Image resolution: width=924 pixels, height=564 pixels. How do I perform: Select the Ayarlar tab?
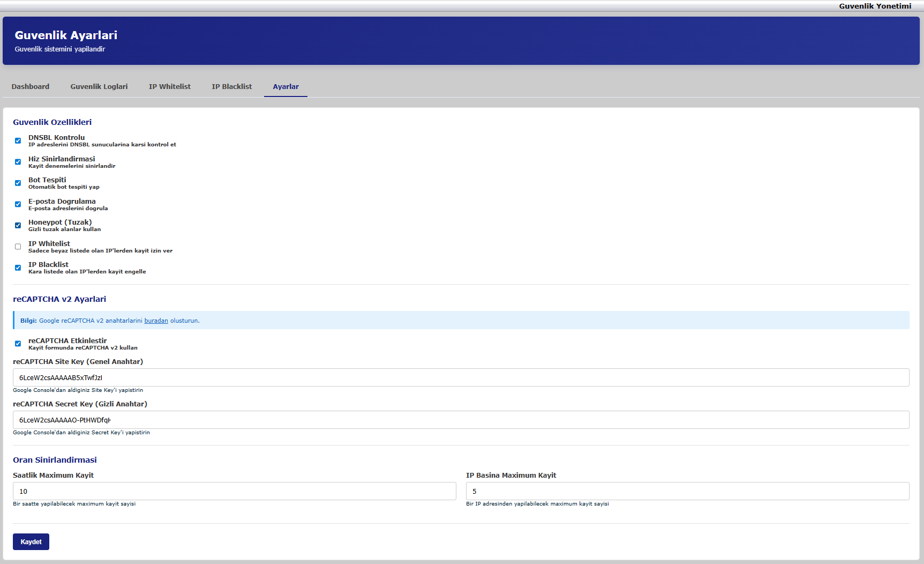(x=286, y=87)
